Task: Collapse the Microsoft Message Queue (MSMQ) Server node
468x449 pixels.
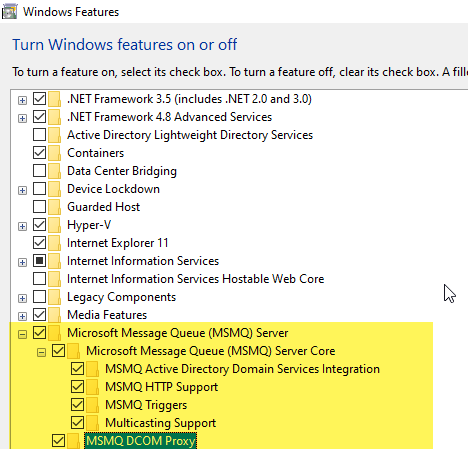Action: tap(22, 334)
